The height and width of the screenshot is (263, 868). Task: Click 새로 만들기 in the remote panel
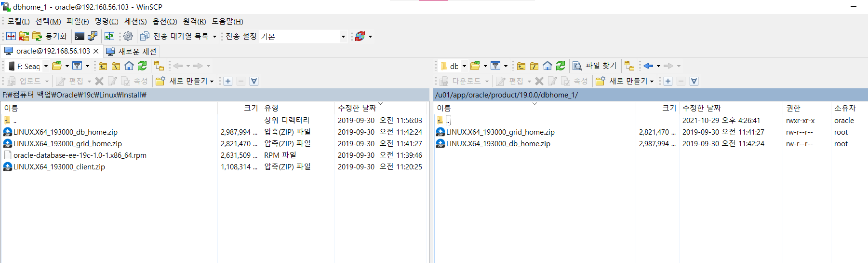tap(625, 81)
